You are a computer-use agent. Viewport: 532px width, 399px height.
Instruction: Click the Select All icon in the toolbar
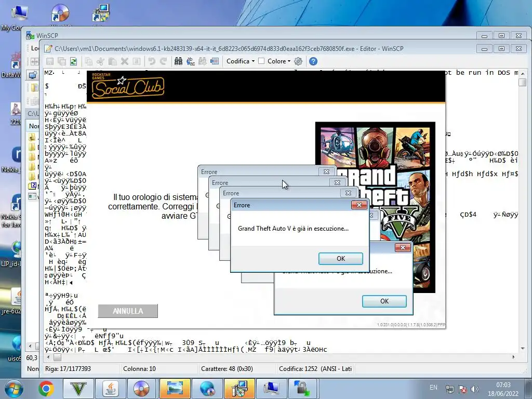137,61
